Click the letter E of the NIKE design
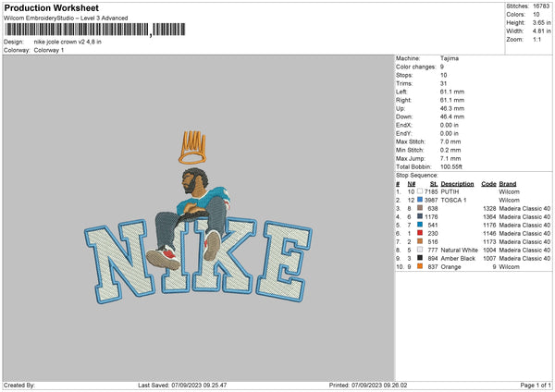The width and height of the screenshot is (555, 392). pyautogui.click(x=285, y=261)
